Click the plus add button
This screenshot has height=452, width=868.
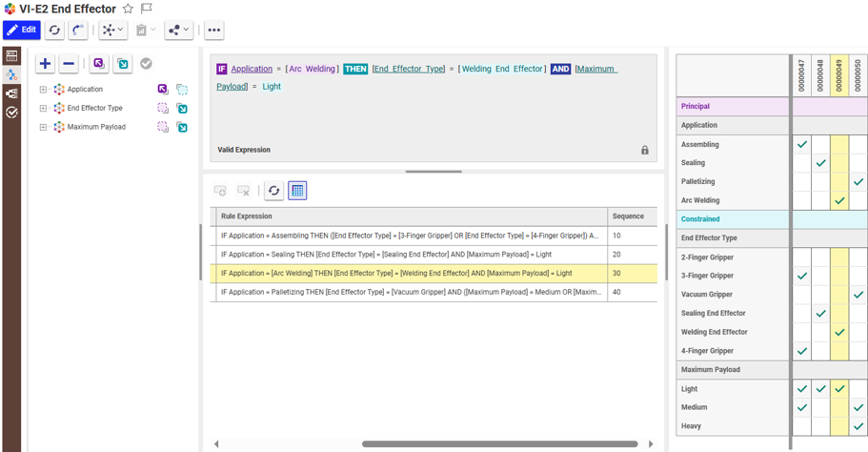tap(46, 64)
